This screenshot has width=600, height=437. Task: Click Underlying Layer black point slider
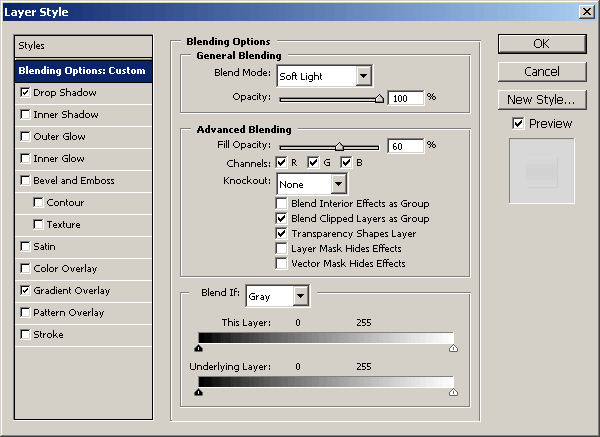pyautogui.click(x=198, y=392)
